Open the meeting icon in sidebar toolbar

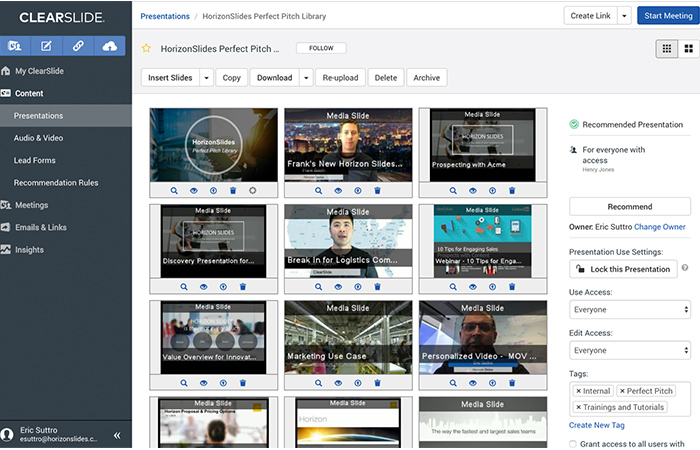coord(15,46)
